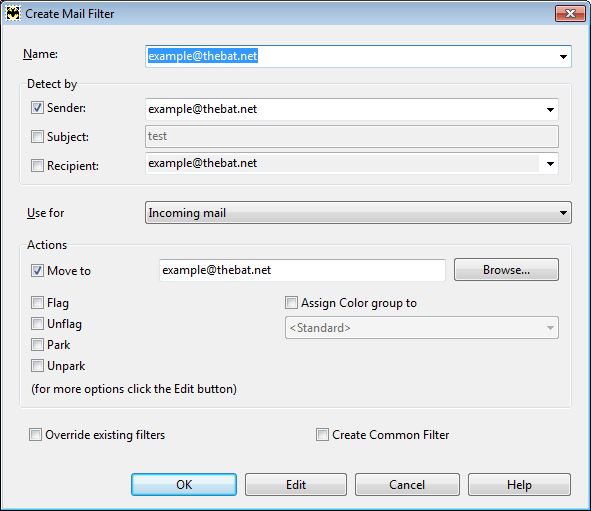Check the Unpark option

pos(37,366)
